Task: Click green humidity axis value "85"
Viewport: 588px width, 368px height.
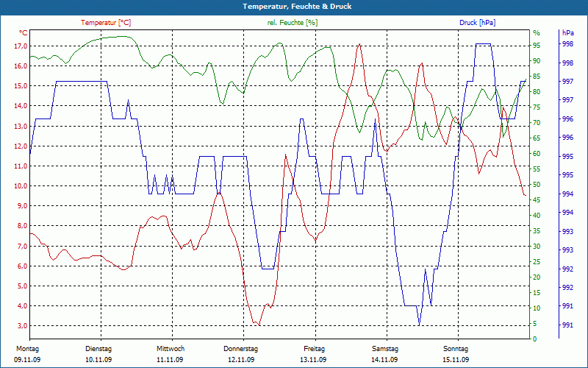Action: coord(537,77)
